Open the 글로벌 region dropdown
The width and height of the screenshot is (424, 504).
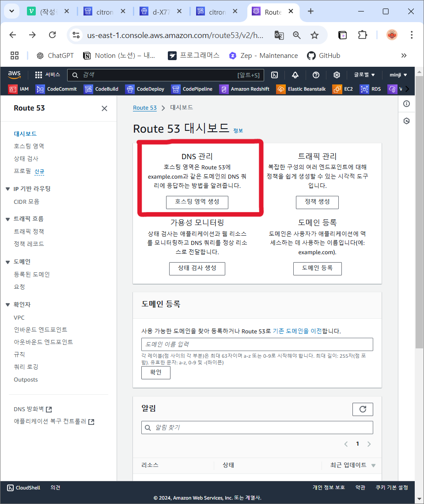pyautogui.click(x=364, y=75)
